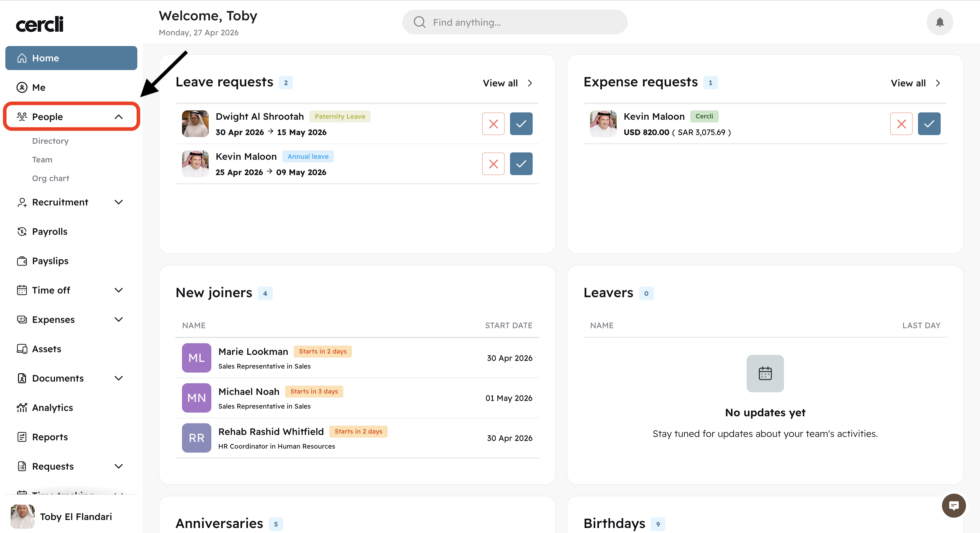This screenshot has width=980, height=533.
Task: Approve Dwight Al Shrootah's paternity leave
Action: click(521, 124)
